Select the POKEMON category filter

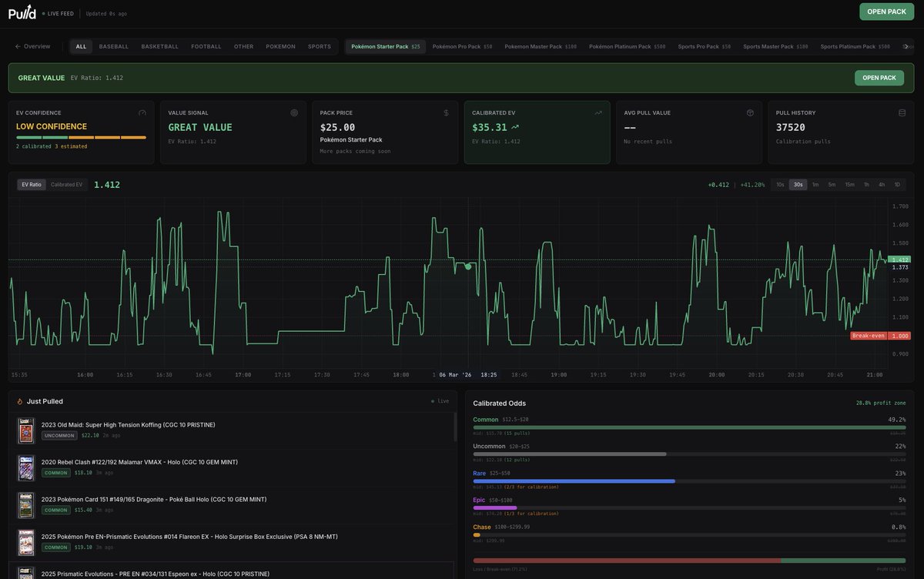[x=280, y=46]
